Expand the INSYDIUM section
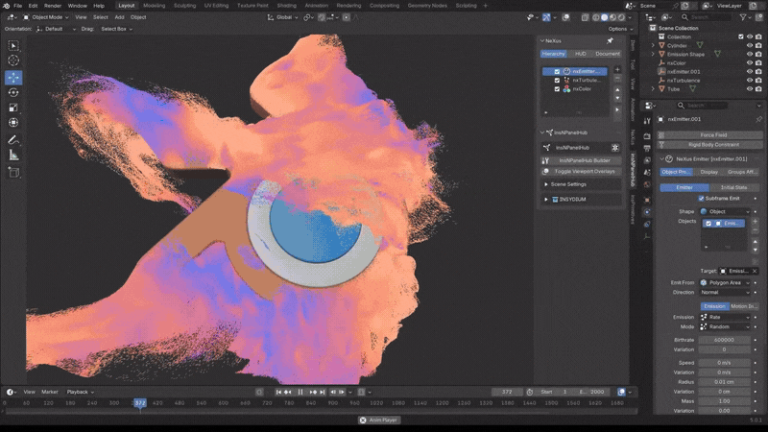Viewport: 768px width, 432px height. pyautogui.click(x=581, y=199)
